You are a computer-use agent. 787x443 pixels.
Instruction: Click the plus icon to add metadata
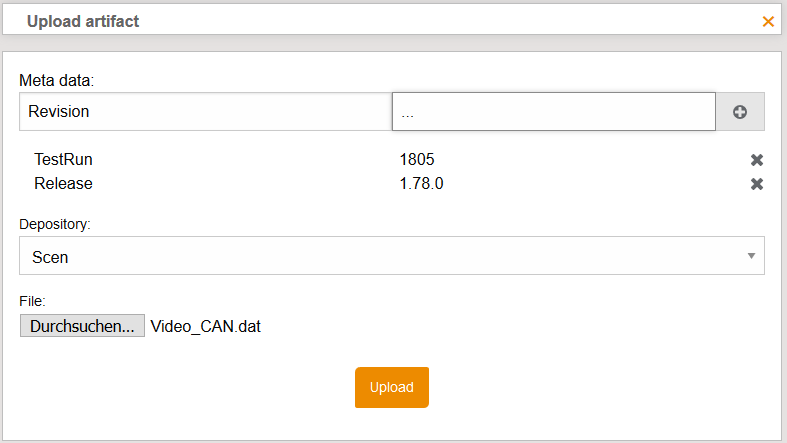click(740, 112)
